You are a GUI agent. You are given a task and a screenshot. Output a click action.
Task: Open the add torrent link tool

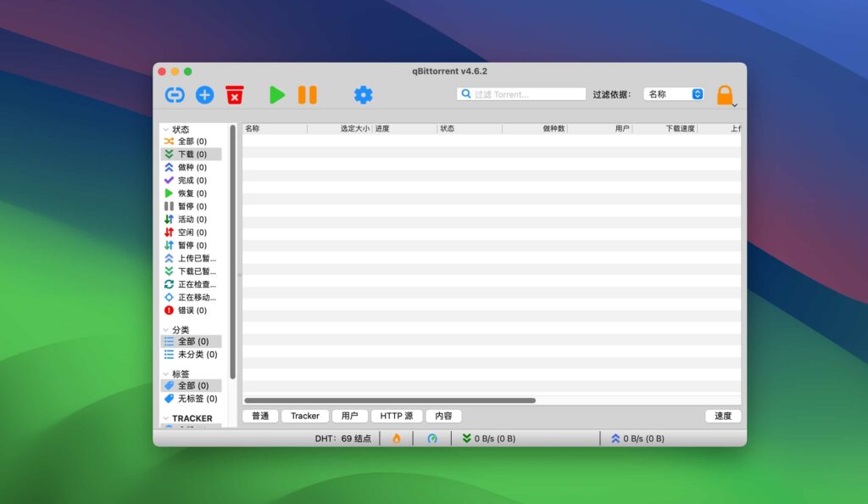click(x=175, y=94)
